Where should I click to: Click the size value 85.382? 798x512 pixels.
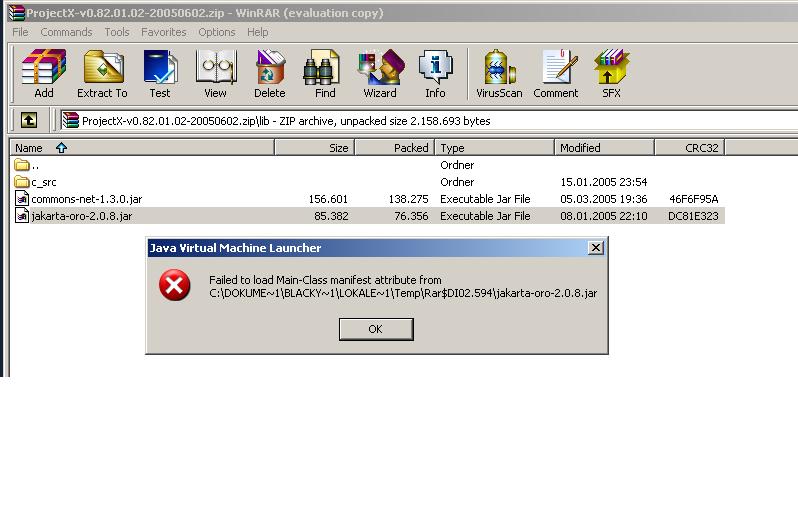click(x=331, y=216)
